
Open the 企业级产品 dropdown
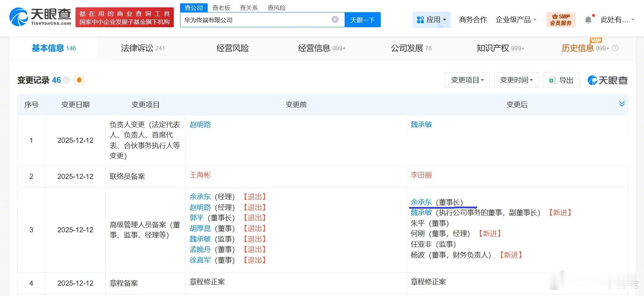[516, 20]
